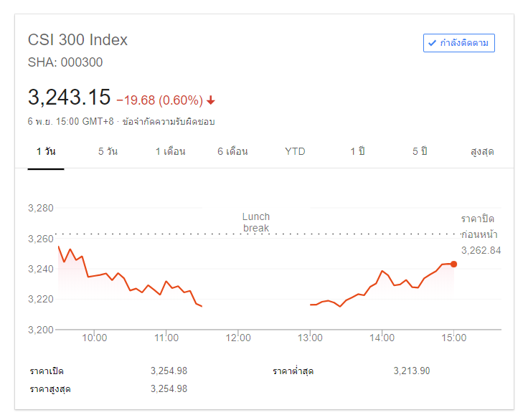Select the YTD tab
Screen dimensions: 528x420
coord(295,151)
